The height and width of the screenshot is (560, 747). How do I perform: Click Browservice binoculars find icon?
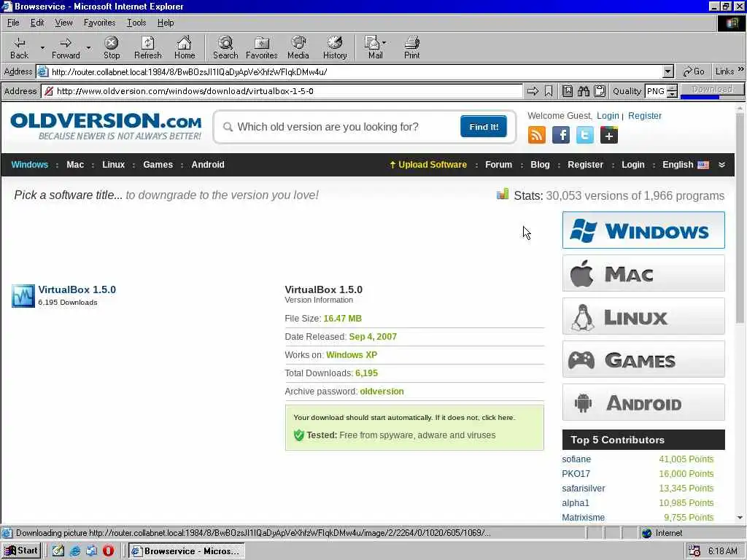(584, 91)
